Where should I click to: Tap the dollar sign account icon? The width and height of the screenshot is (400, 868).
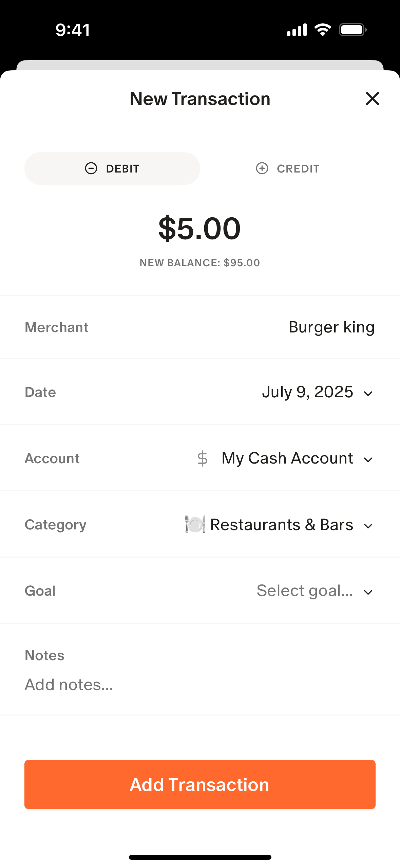point(203,458)
